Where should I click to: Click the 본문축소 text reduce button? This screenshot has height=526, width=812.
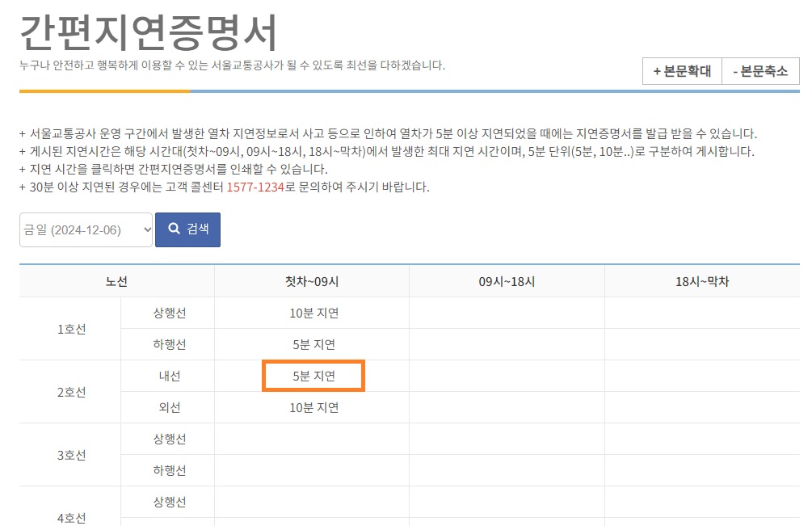(760, 71)
